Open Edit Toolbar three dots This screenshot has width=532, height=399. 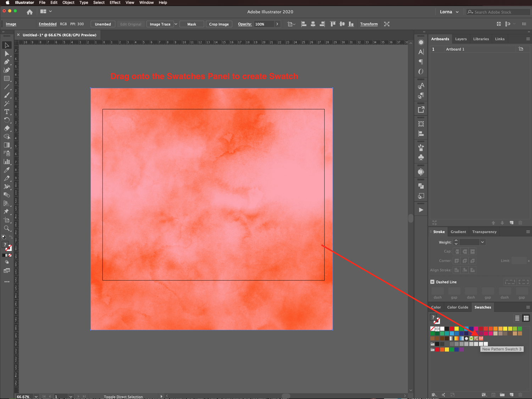(7, 282)
